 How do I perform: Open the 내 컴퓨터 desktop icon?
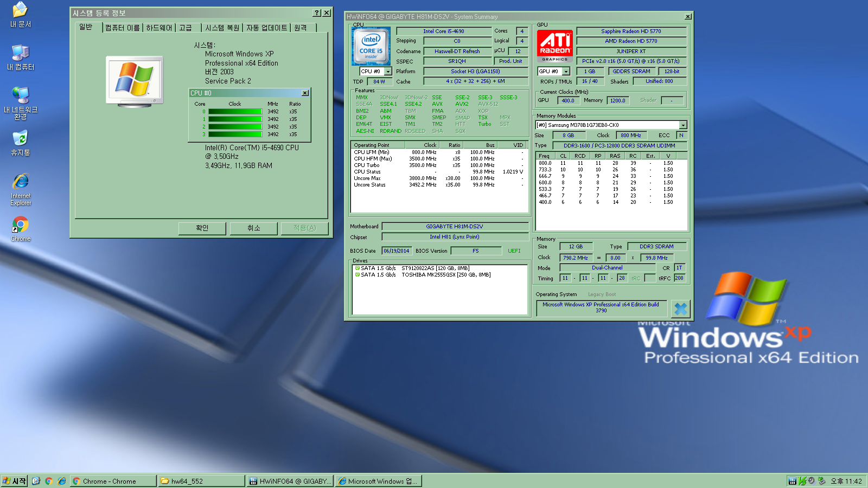pyautogui.click(x=20, y=57)
